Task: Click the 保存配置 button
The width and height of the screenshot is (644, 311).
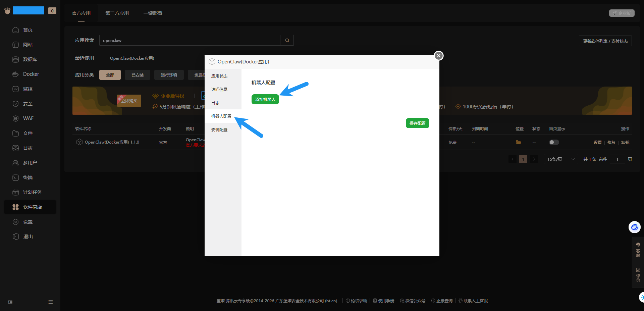Action: pos(417,123)
